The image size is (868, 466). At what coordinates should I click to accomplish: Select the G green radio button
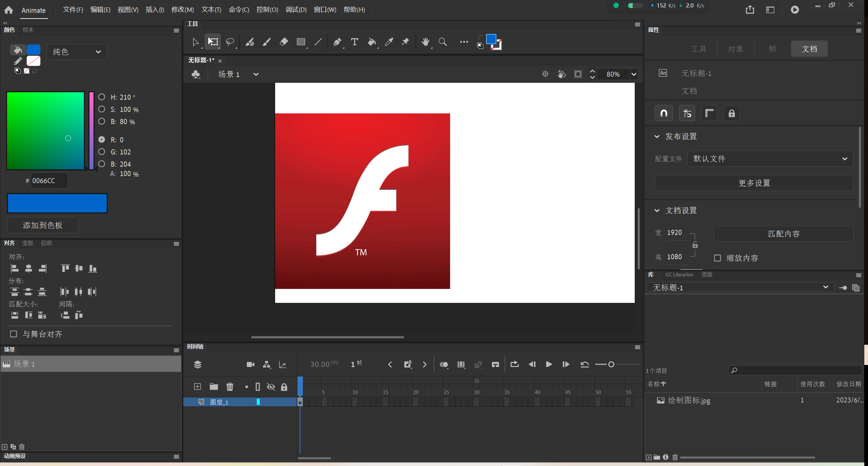click(102, 152)
